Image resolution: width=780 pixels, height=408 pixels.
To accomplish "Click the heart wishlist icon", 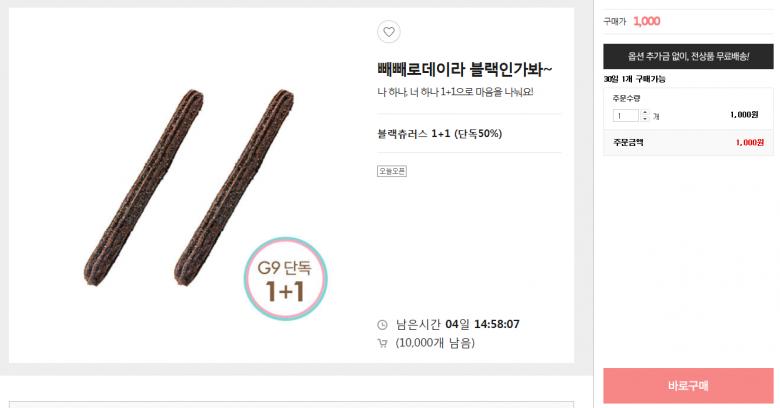I will click(389, 32).
